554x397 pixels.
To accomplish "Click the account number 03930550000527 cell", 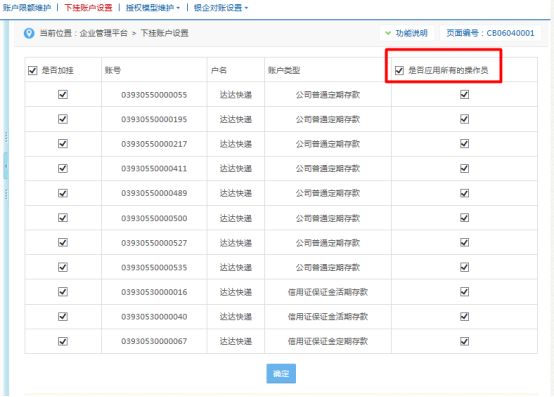I will (154, 243).
